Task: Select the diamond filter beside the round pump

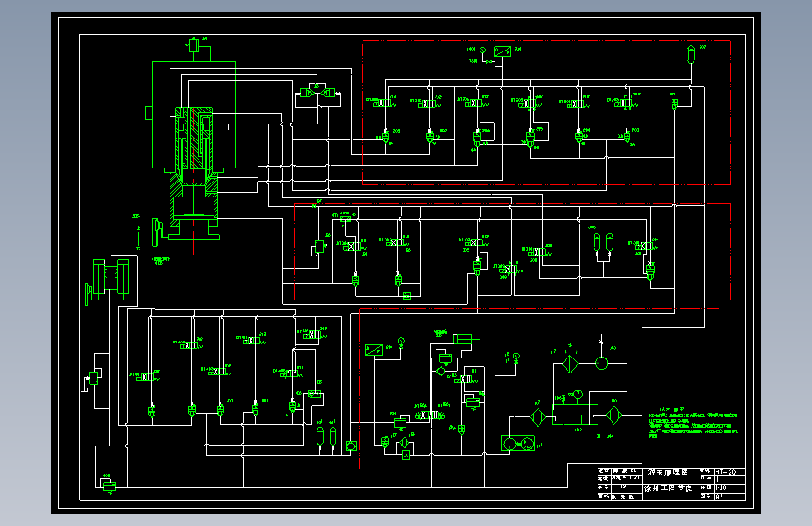Action: tap(570, 364)
